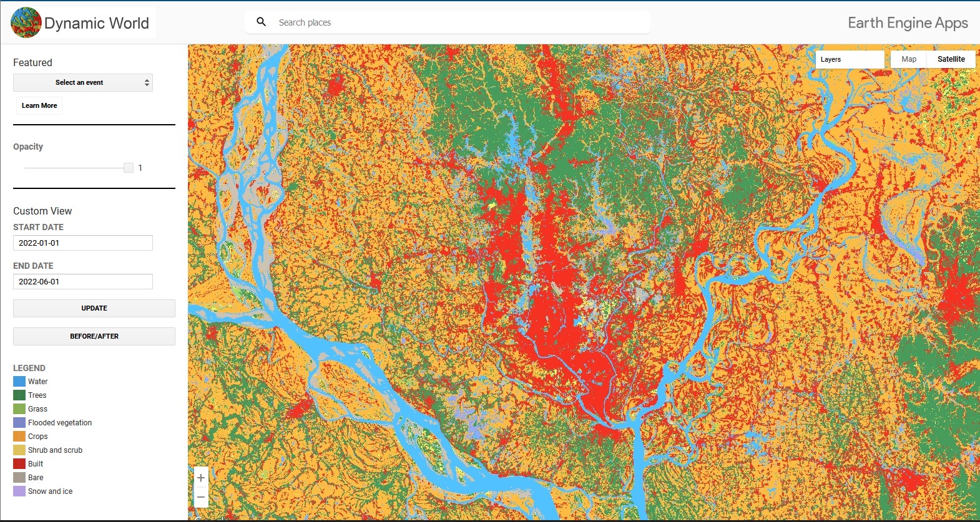Click the Snow and ice swatch
The width and height of the screenshot is (980, 522).
coord(19,491)
